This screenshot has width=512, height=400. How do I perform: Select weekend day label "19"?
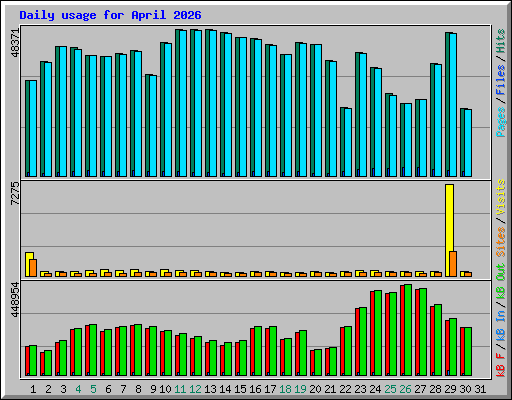coord(300,389)
